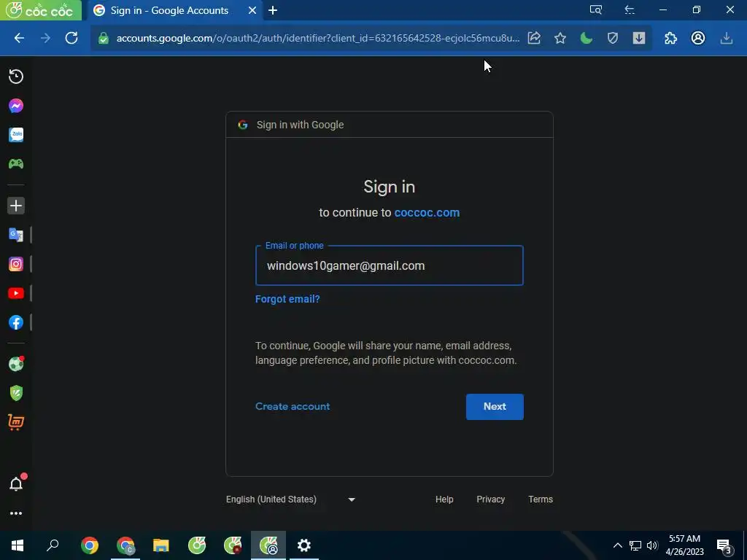Open Messenger in the sidebar
Screen dimensions: 747x560
pos(16,106)
